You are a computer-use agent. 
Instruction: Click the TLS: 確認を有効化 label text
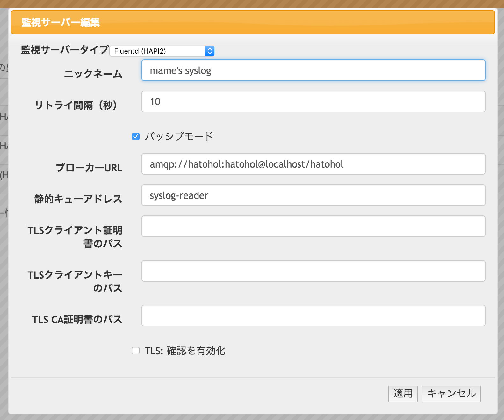tap(185, 351)
